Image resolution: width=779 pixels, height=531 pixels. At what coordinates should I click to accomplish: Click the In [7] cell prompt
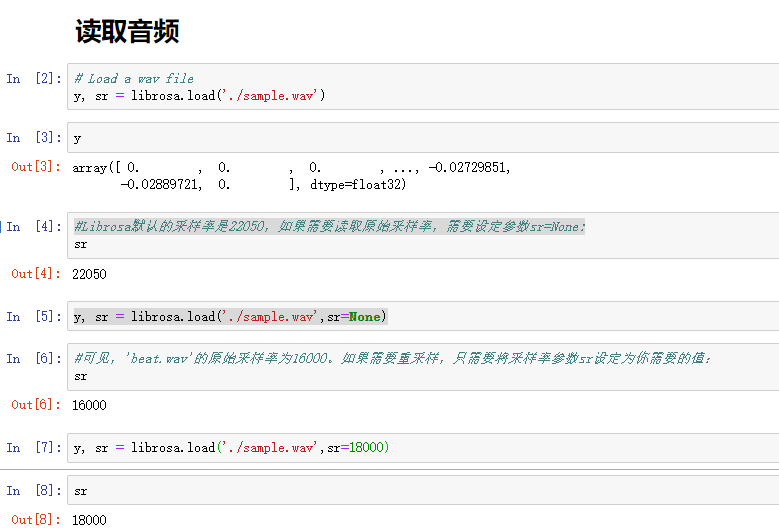pyautogui.click(x=34, y=447)
